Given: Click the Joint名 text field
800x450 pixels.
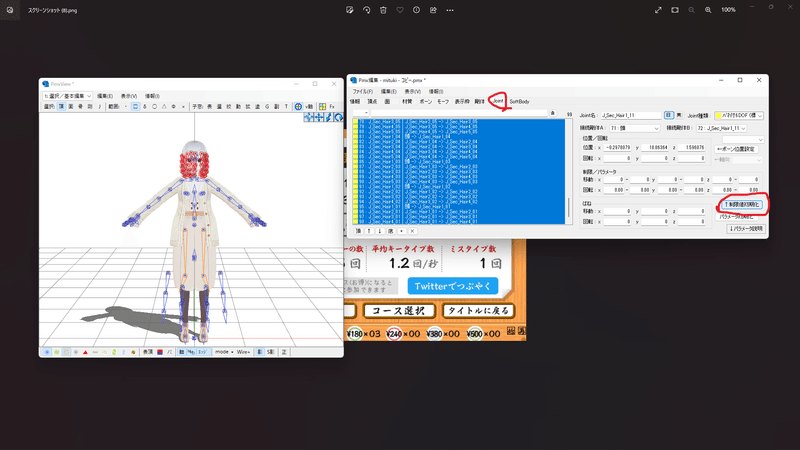Looking at the screenshot, I should [x=631, y=116].
